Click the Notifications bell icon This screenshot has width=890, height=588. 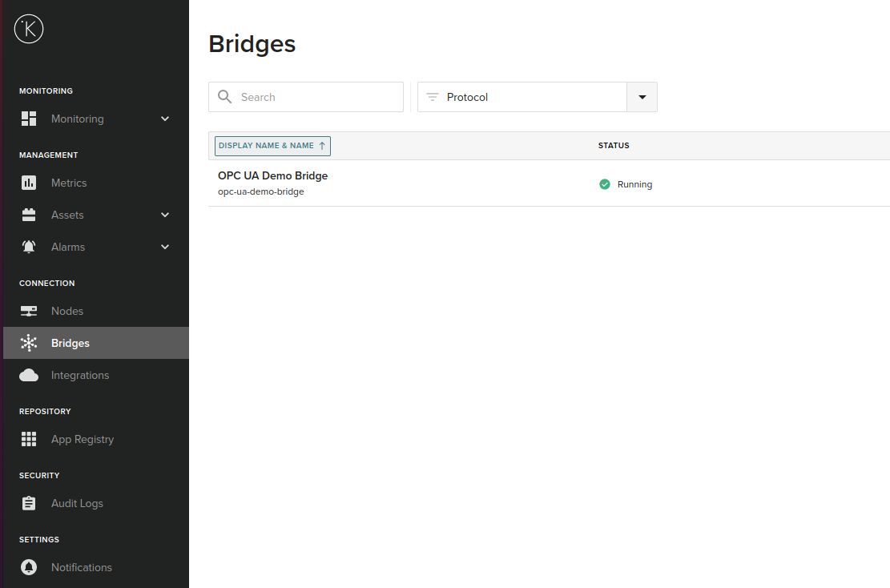coord(30,567)
